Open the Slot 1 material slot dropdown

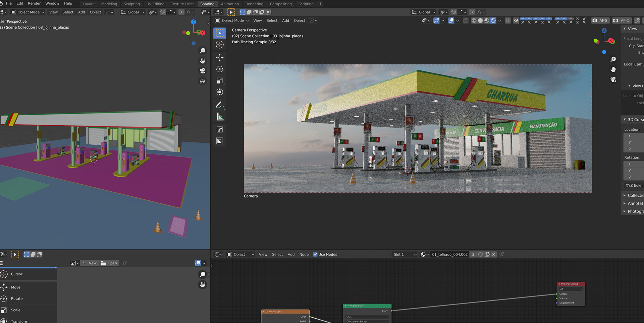(x=405, y=255)
